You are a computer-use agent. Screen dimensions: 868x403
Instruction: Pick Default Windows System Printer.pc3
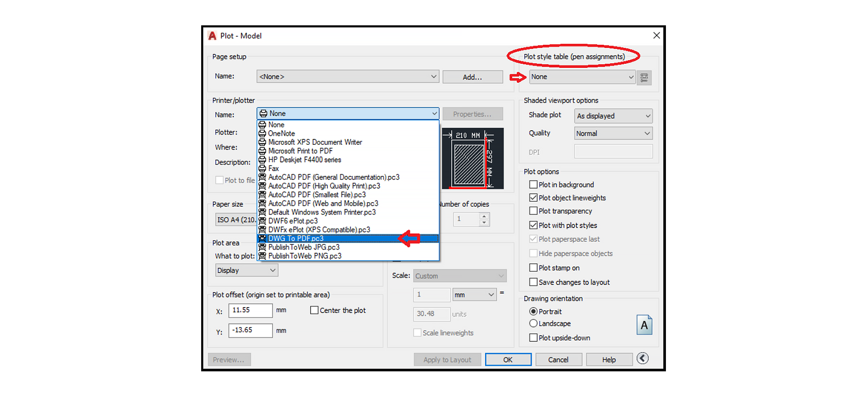348,212
